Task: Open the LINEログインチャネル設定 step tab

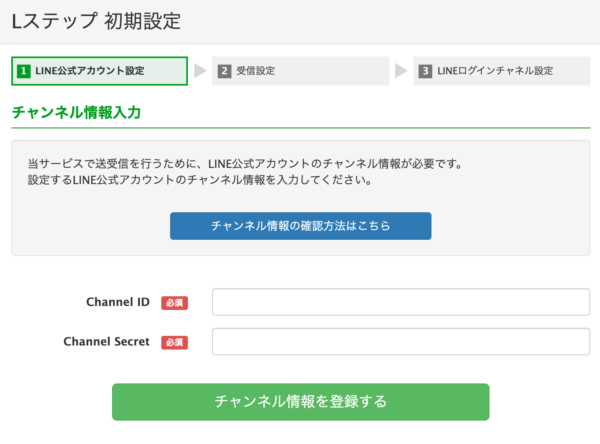Action: (502, 72)
